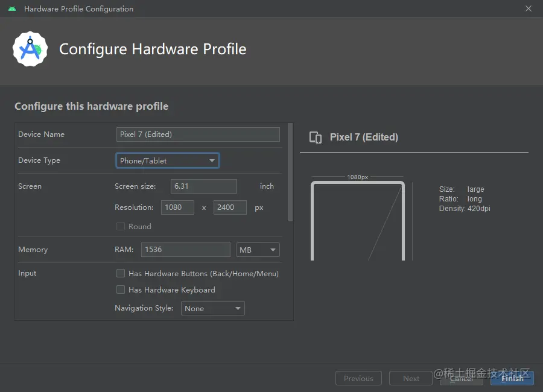Open the RAM unit MB dropdown
Image resolution: width=543 pixels, height=392 pixels.
point(258,250)
